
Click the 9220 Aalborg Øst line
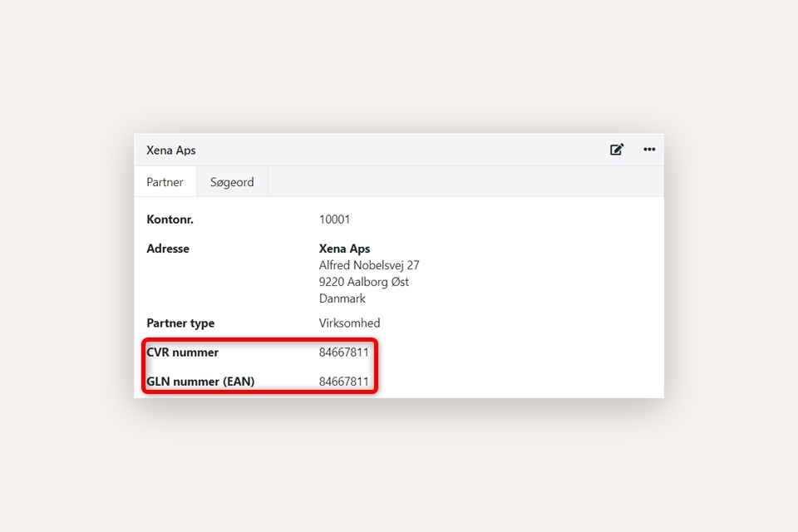pyautogui.click(x=363, y=282)
